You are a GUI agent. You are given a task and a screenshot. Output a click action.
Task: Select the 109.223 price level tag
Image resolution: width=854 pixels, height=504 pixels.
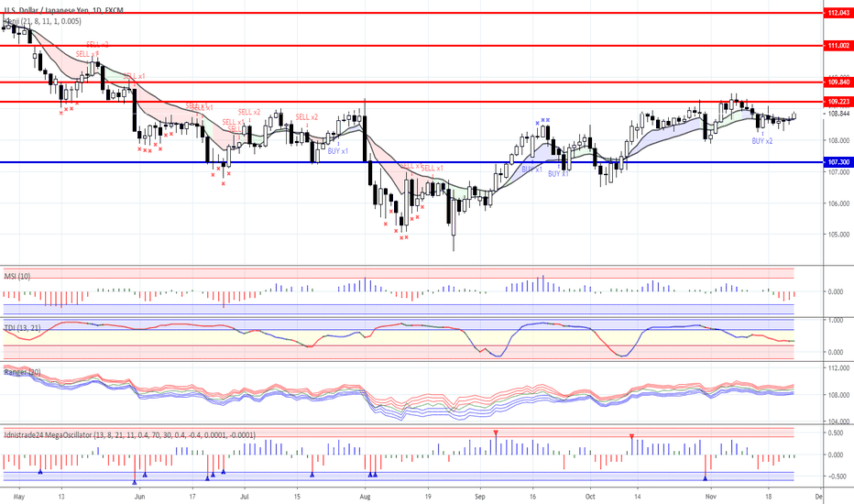click(838, 101)
